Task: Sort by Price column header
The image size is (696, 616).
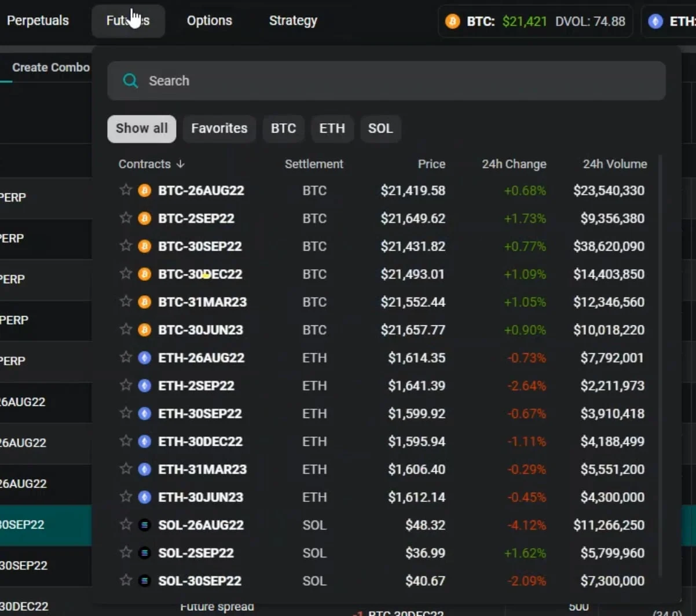Action: (x=431, y=164)
